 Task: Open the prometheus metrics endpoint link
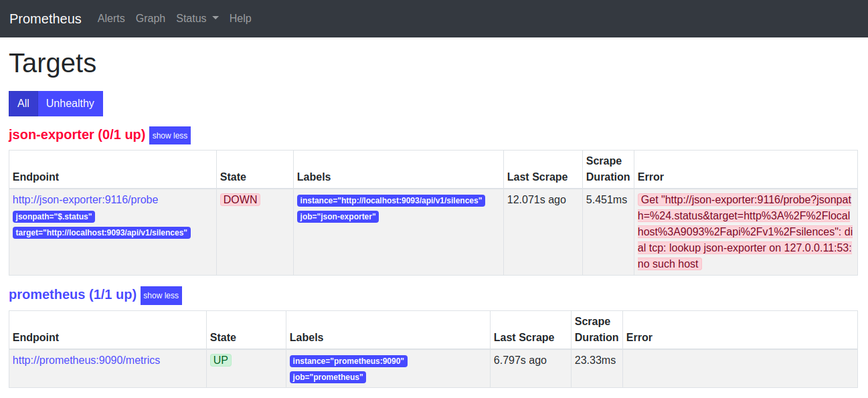coord(86,360)
